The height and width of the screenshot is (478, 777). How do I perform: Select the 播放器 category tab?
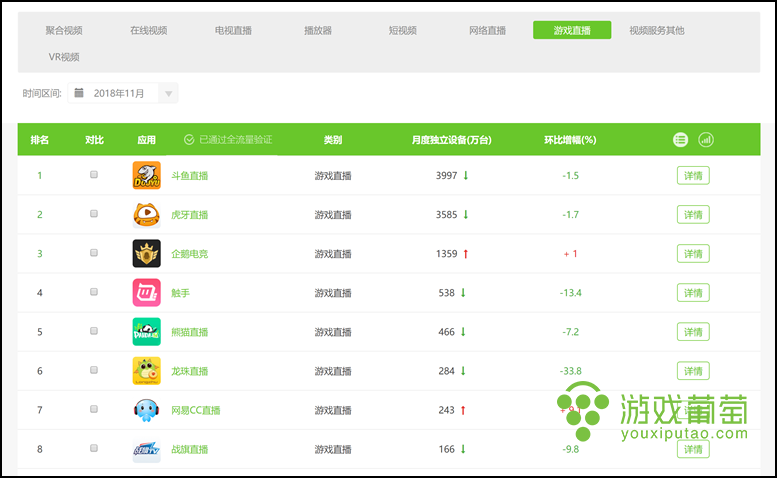coord(318,30)
